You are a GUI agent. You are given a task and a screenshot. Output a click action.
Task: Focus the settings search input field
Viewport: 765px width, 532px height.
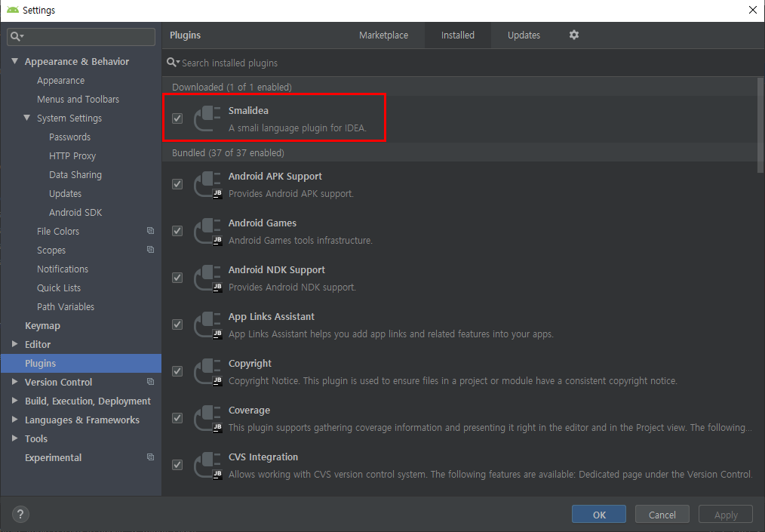[81, 37]
